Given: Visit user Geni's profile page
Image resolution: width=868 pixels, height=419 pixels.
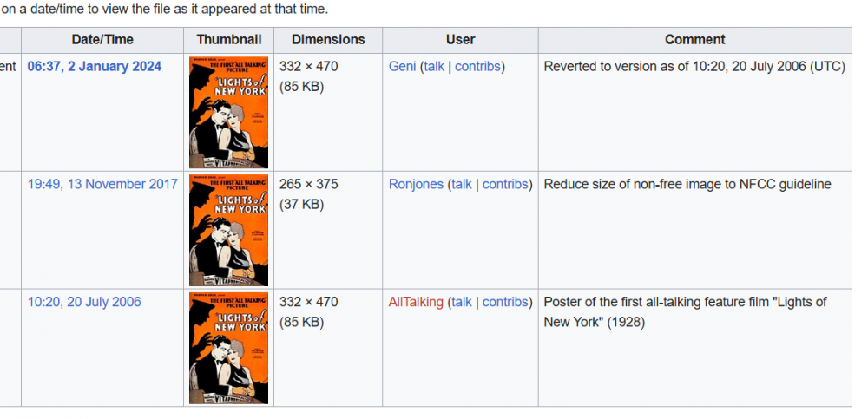Looking at the screenshot, I should pyautogui.click(x=402, y=67).
